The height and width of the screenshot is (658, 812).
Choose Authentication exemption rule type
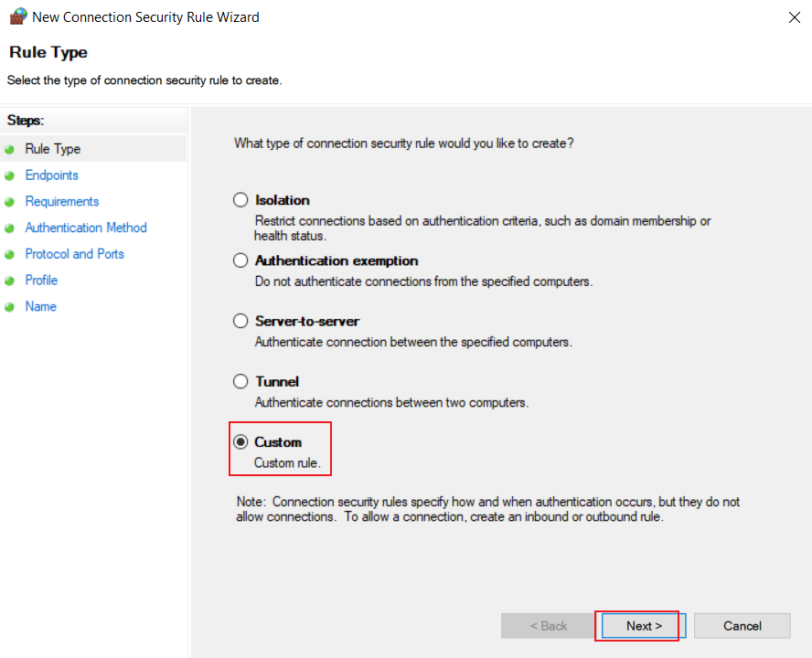coord(240,260)
